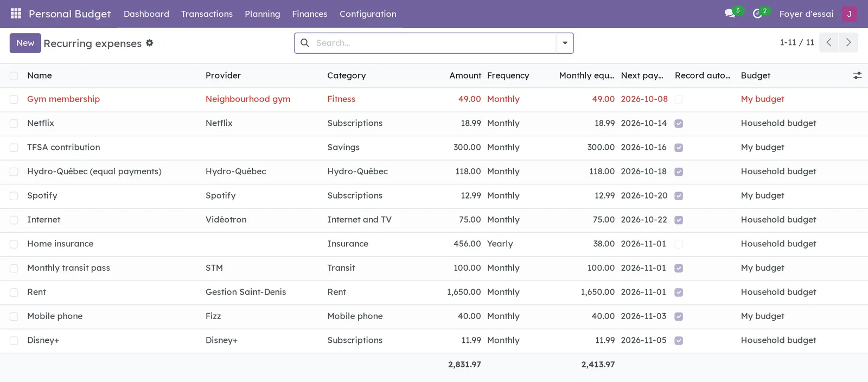Image resolution: width=868 pixels, height=382 pixels.
Task: Click the user avatar J
Action: (x=849, y=14)
